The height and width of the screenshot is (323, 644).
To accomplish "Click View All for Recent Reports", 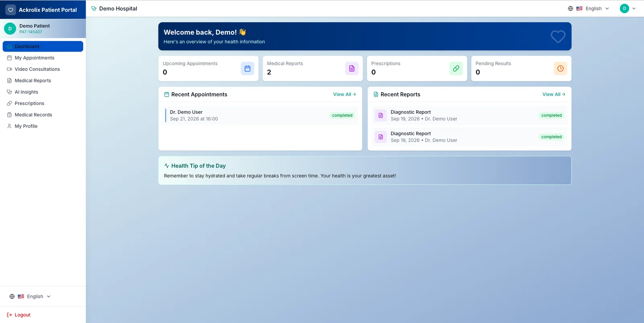I will [554, 95].
